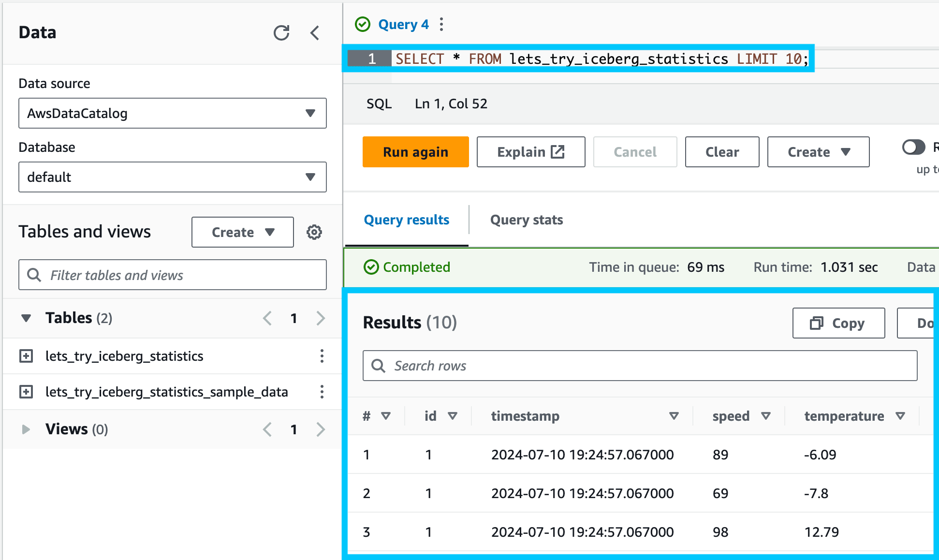
Task: Expand the Views section
Action: pyautogui.click(x=26, y=429)
